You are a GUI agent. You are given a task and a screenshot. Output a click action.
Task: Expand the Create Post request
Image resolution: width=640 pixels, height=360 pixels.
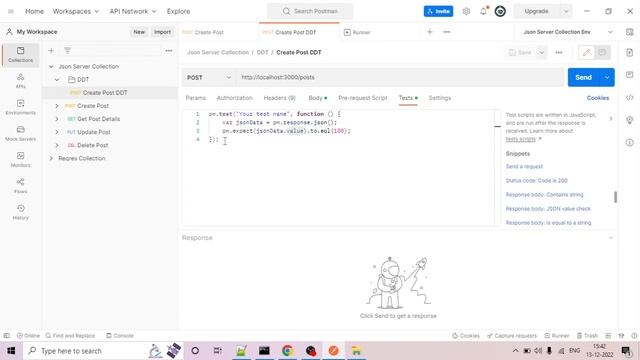57,106
